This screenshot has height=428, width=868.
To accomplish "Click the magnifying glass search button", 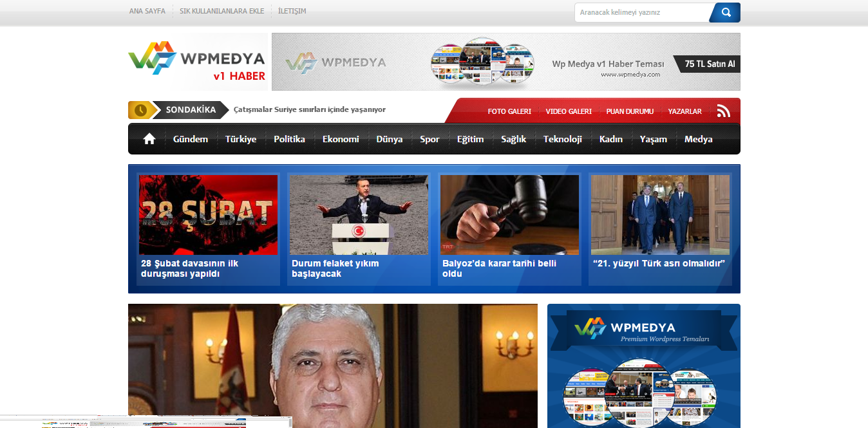I will [x=726, y=12].
